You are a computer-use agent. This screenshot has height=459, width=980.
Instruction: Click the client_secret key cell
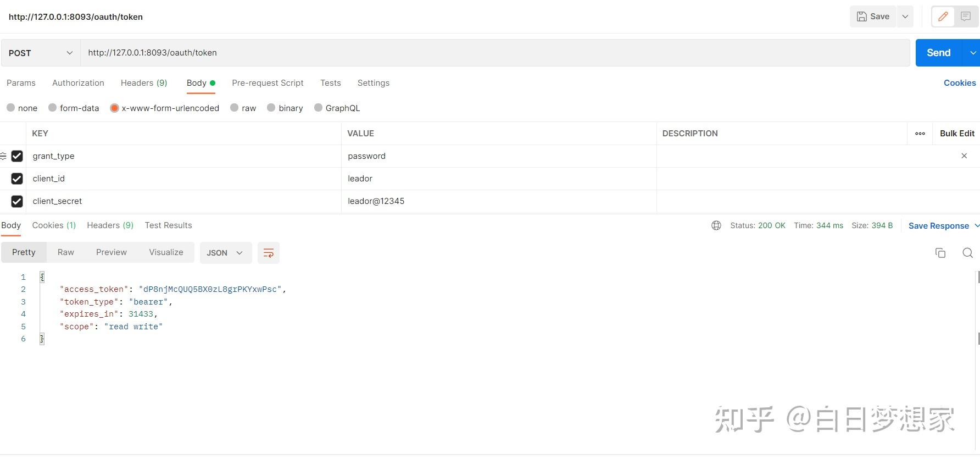point(183,201)
